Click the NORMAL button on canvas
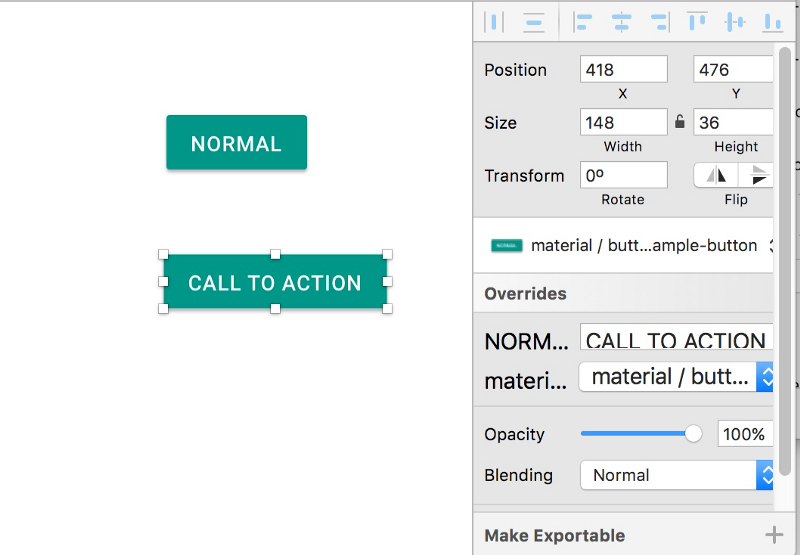The height and width of the screenshot is (555, 800). (236, 143)
